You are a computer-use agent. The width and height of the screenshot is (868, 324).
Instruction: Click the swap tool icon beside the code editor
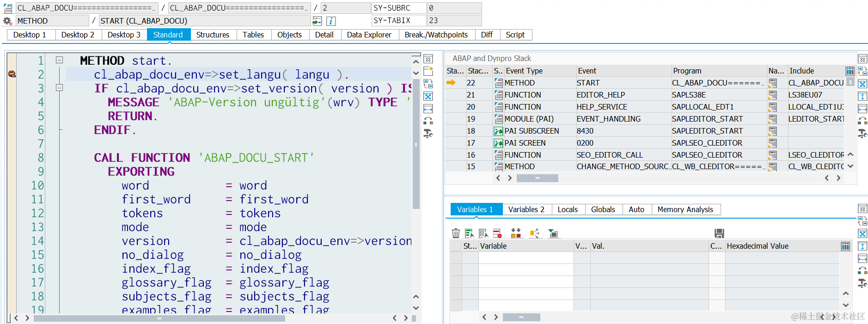point(428,121)
